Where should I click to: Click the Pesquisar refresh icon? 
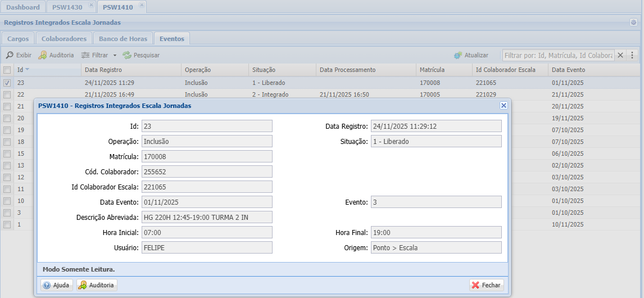pos(127,55)
